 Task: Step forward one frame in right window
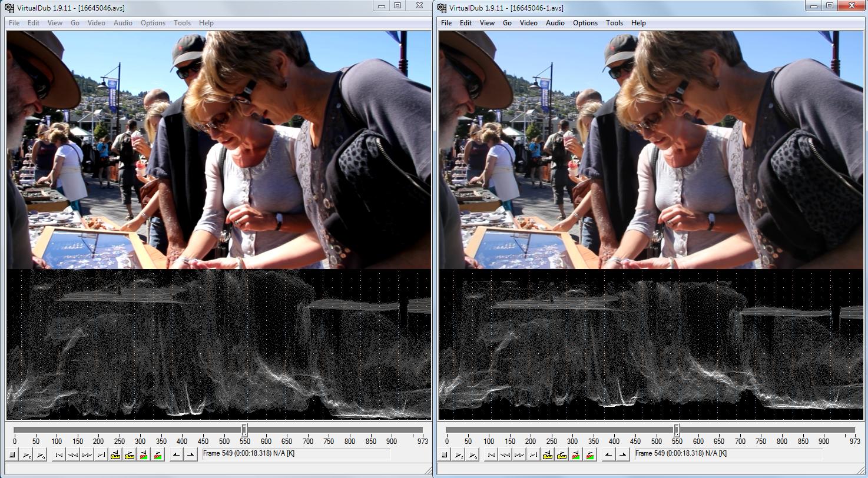[x=519, y=454]
